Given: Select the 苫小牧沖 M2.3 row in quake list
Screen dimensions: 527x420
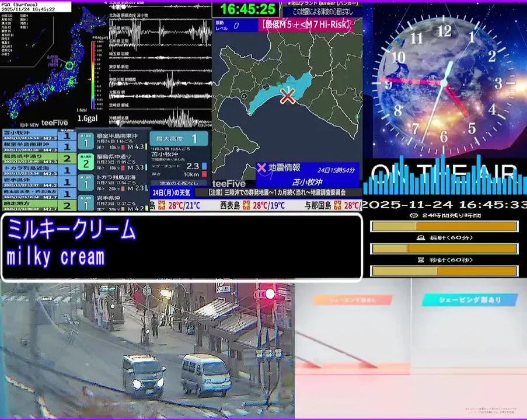Looking at the screenshot, I should (x=39, y=135).
